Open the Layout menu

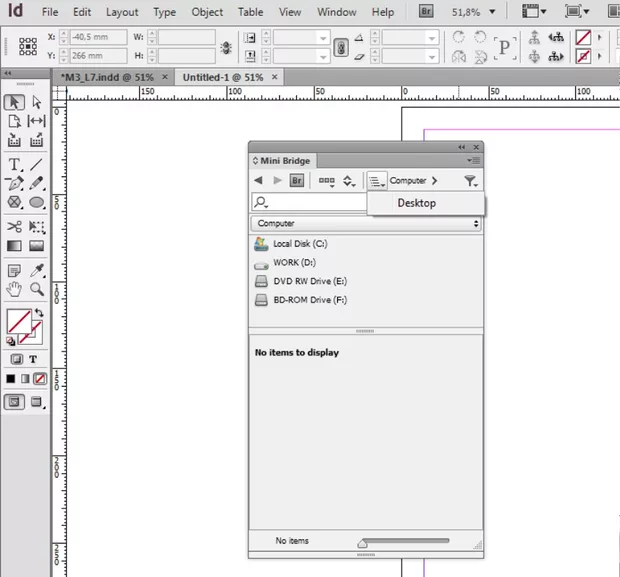(122, 12)
